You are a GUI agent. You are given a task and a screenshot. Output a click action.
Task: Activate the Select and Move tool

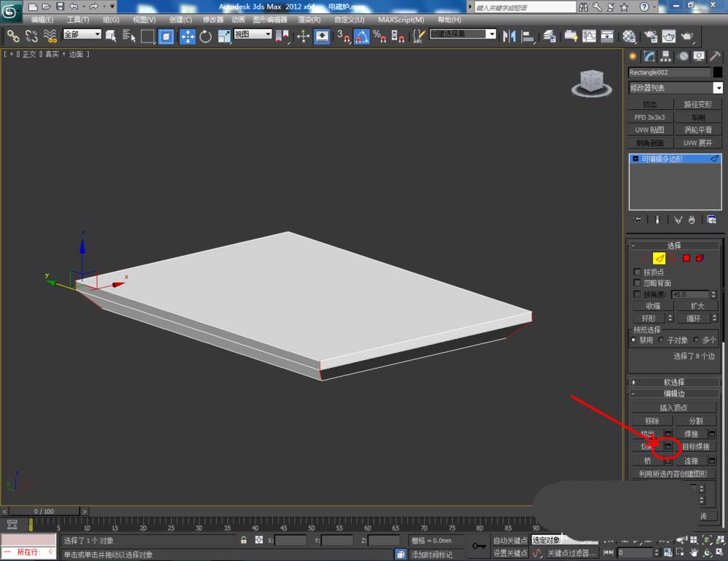(188, 36)
